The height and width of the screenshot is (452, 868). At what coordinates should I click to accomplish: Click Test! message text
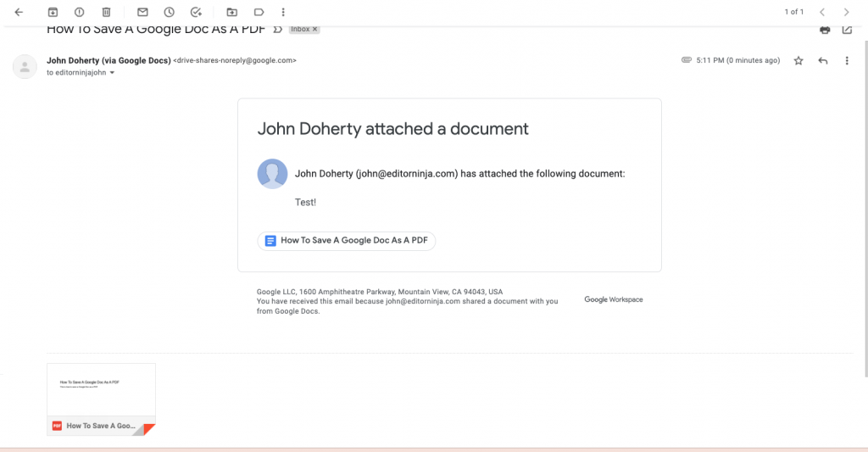click(x=305, y=202)
